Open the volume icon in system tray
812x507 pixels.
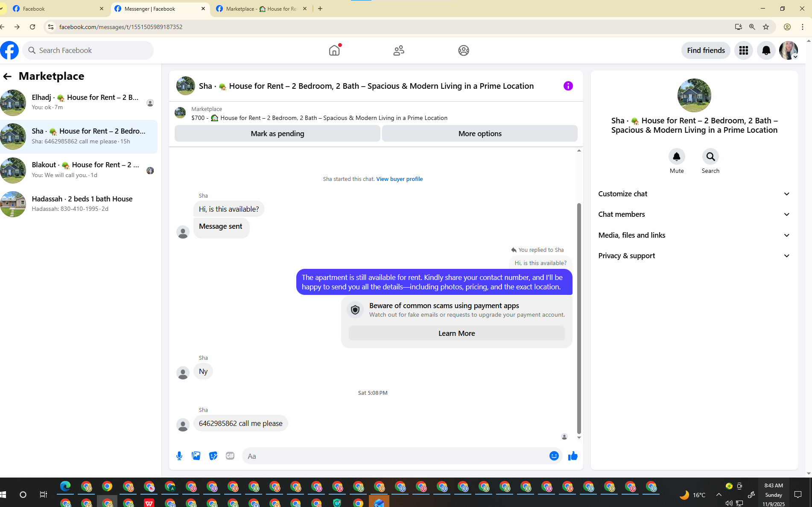(729, 503)
